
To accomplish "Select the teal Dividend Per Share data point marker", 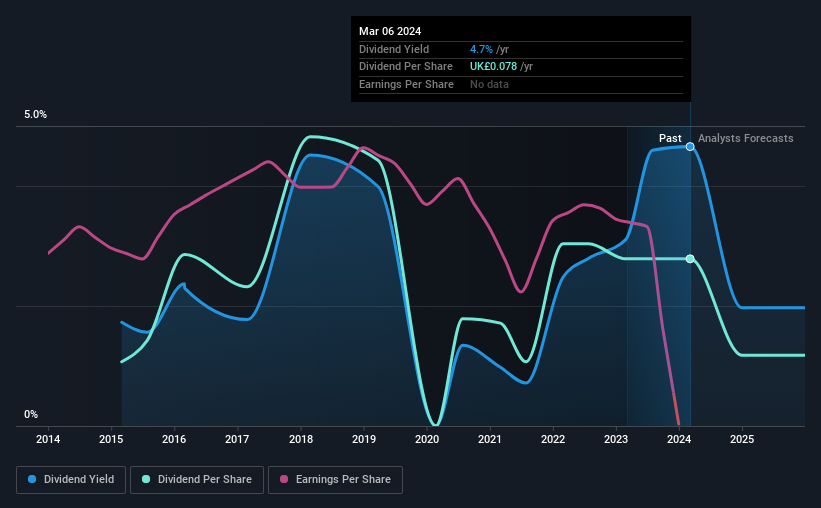I will click(690, 259).
